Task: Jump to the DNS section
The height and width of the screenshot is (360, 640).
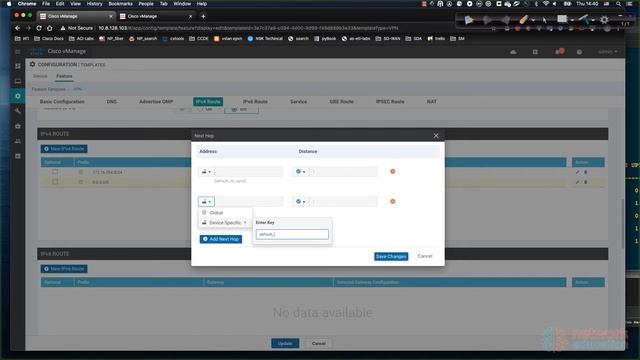Action: point(112,102)
